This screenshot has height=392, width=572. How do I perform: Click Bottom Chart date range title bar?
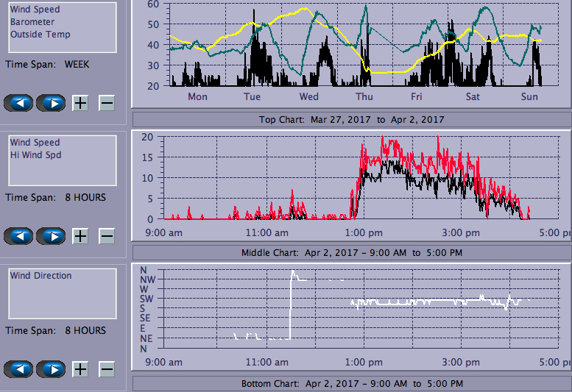(351, 384)
